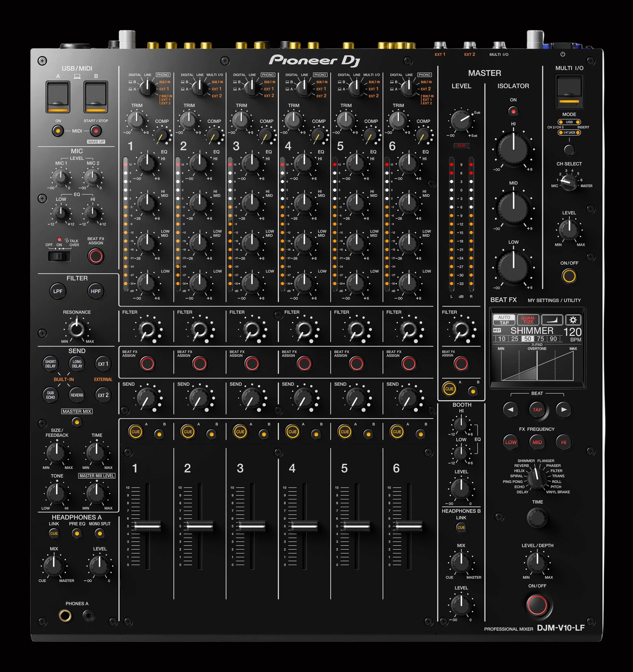Turn Multi I/O CH SELECT knob
The image size is (633, 672).
tap(569, 182)
